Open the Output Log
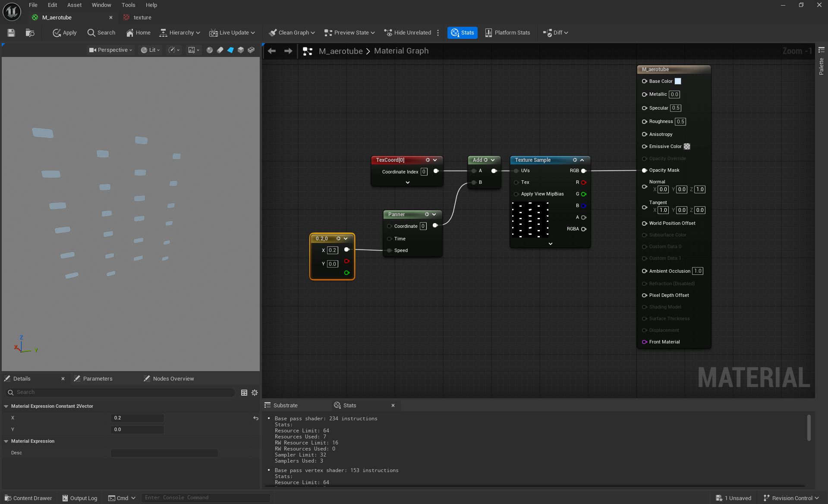This screenshot has height=504, width=828. tap(80, 498)
